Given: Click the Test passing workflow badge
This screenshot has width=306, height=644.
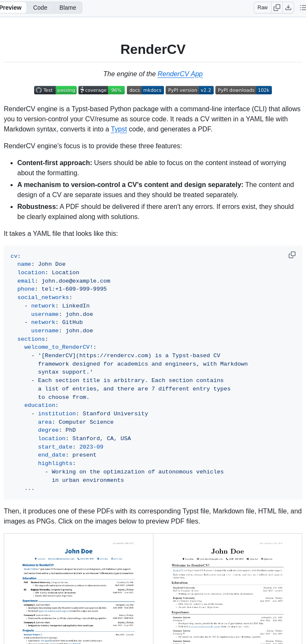Looking at the screenshot, I should tap(55, 90).
